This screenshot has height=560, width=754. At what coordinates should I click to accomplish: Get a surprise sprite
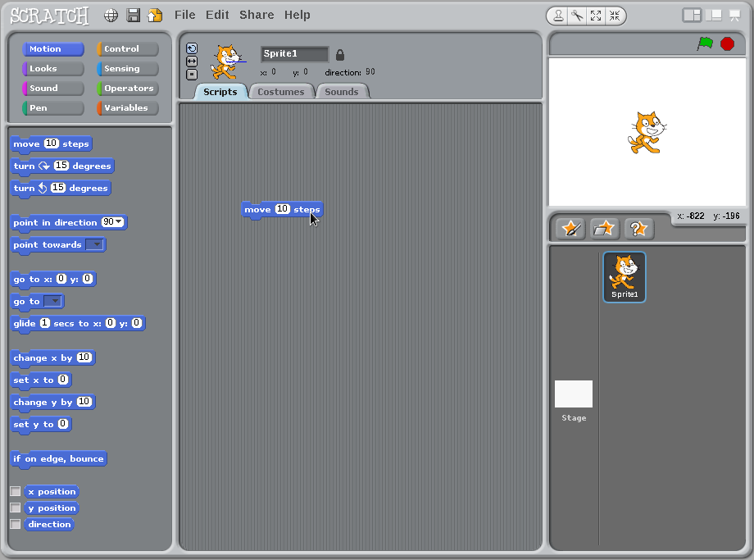click(x=638, y=229)
